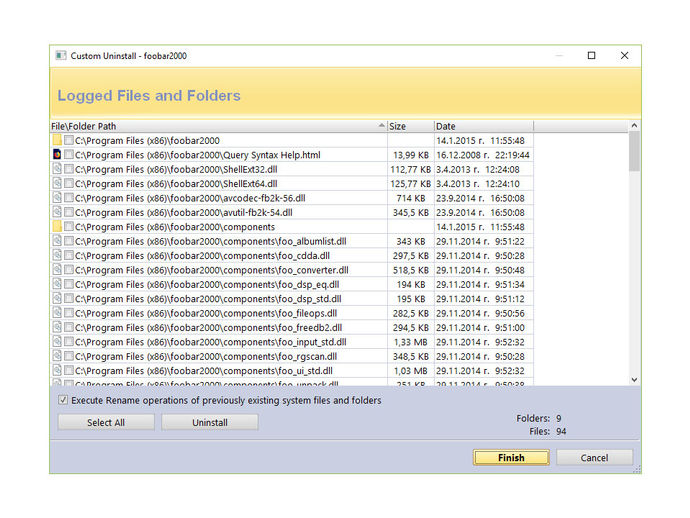The width and height of the screenshot is (690, 518).
Task: Tick the ShellExt64.dll checkbox
Action: point(69,184)
